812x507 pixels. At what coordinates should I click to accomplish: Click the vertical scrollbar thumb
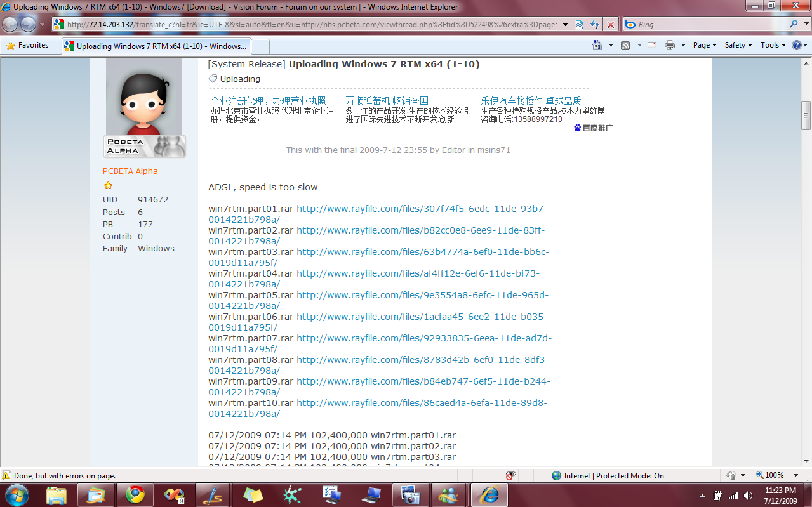click(x=806, y=115)
